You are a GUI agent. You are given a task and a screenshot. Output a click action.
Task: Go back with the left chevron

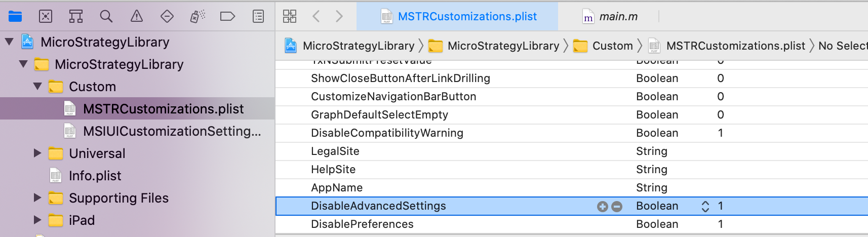(316, 16)
